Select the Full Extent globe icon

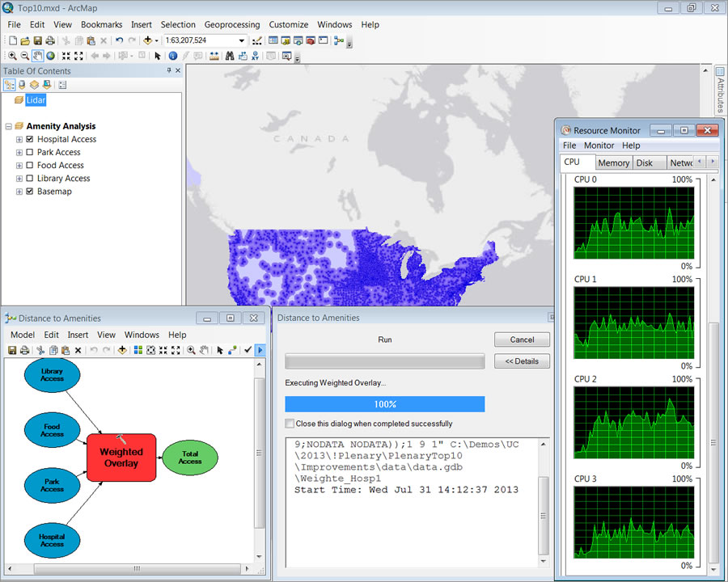point(50,54)
